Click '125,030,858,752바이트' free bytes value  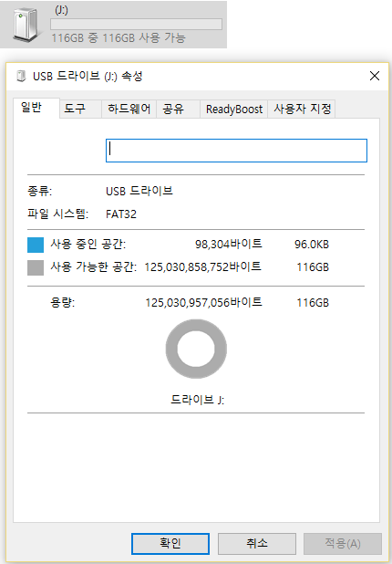(202, 267)
